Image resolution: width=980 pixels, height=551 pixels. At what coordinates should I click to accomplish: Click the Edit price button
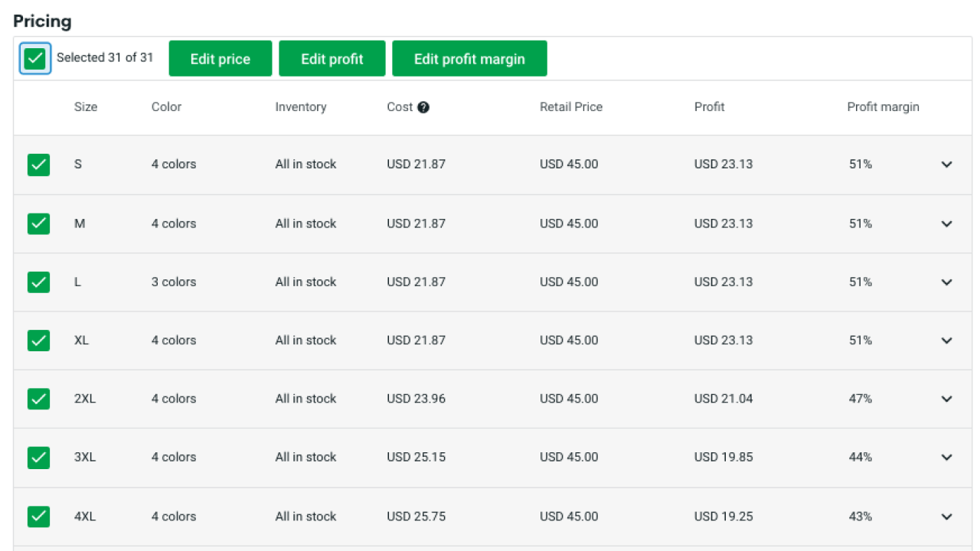pos(220,58)
